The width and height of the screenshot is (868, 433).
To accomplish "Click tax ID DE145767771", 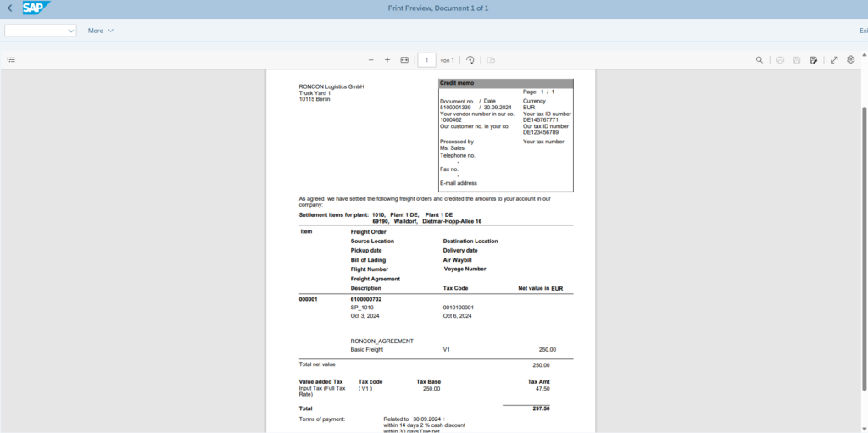I will (x=541, y=119).
